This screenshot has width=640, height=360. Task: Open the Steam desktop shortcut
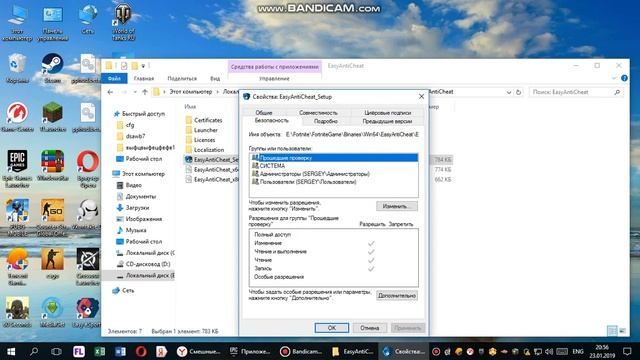(52, 68)
